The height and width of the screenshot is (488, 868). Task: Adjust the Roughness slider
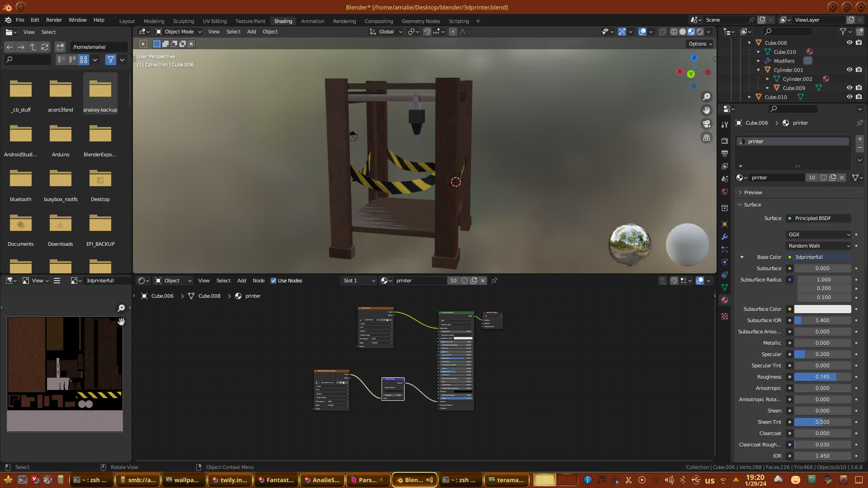pyautogui.click(x=822, y=377)
